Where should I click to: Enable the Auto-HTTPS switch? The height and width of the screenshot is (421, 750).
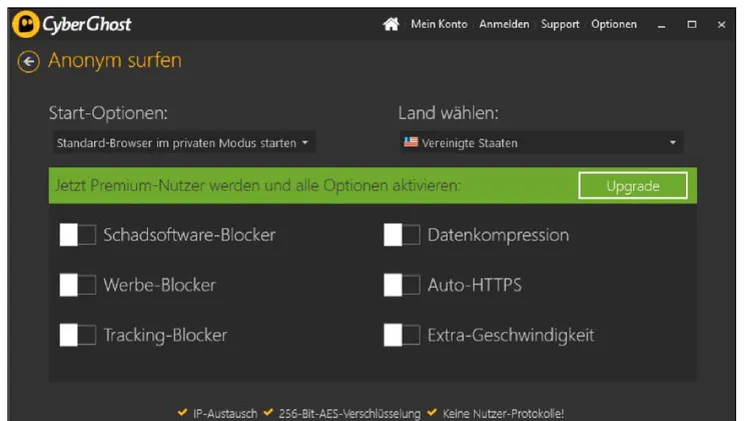click(402, 285)
